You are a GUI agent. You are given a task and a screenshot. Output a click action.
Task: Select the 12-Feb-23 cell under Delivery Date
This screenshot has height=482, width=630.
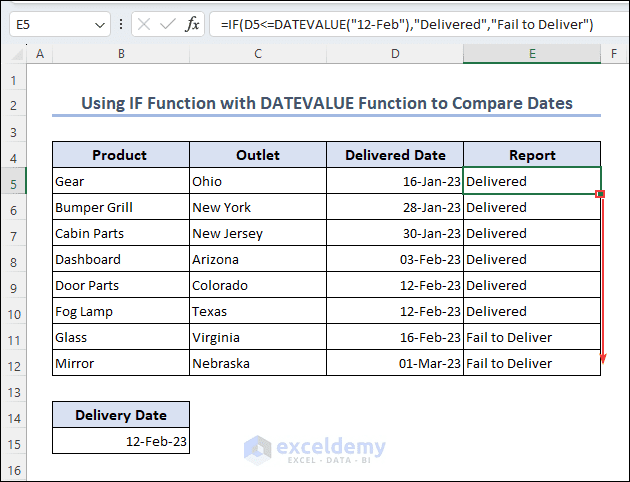[121, 441]
